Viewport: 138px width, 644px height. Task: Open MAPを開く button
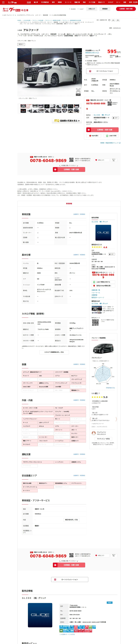(94, 136)
